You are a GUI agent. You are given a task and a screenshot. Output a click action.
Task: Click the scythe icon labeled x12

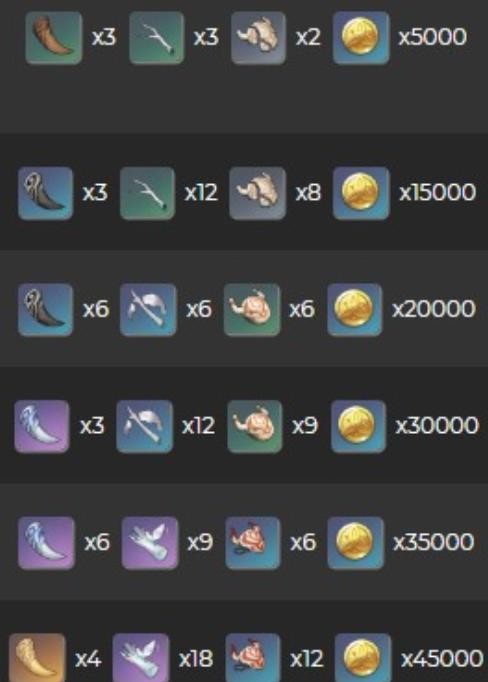tap(144, 426)
